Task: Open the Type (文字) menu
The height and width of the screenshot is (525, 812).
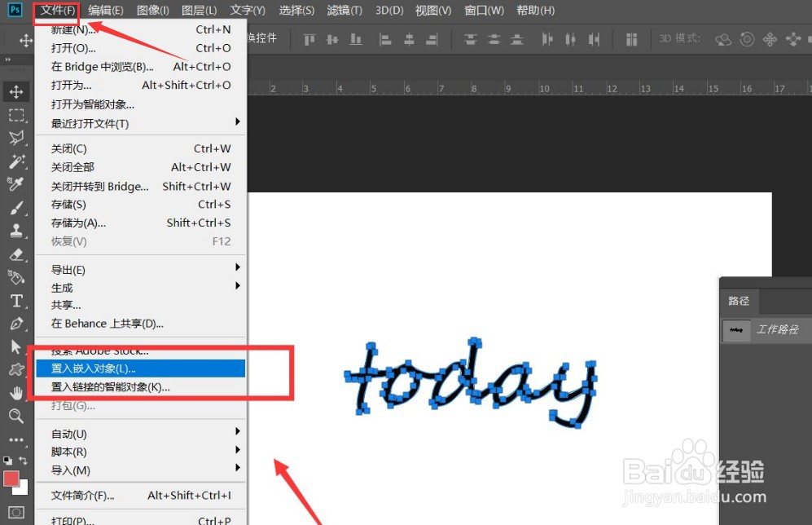Action: 248,11
